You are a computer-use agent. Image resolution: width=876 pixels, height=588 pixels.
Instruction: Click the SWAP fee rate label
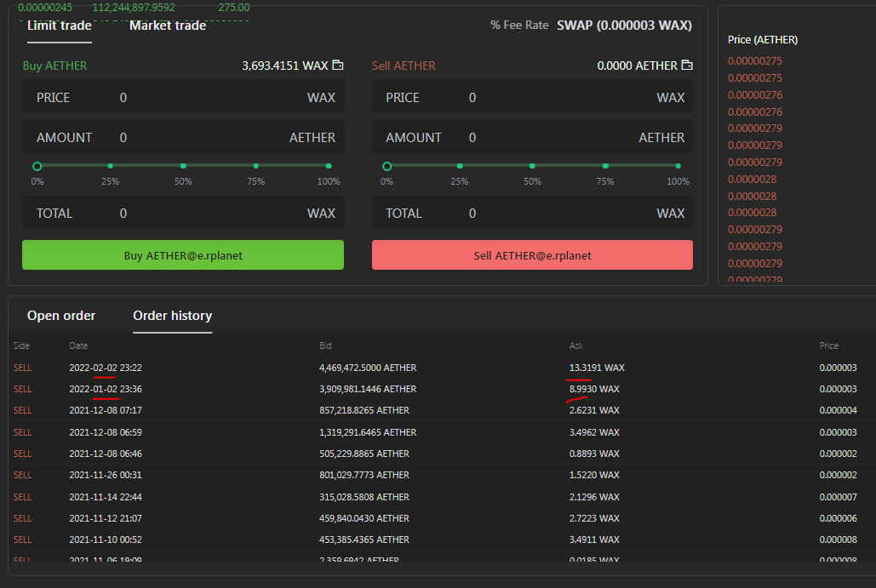(624, 26)
